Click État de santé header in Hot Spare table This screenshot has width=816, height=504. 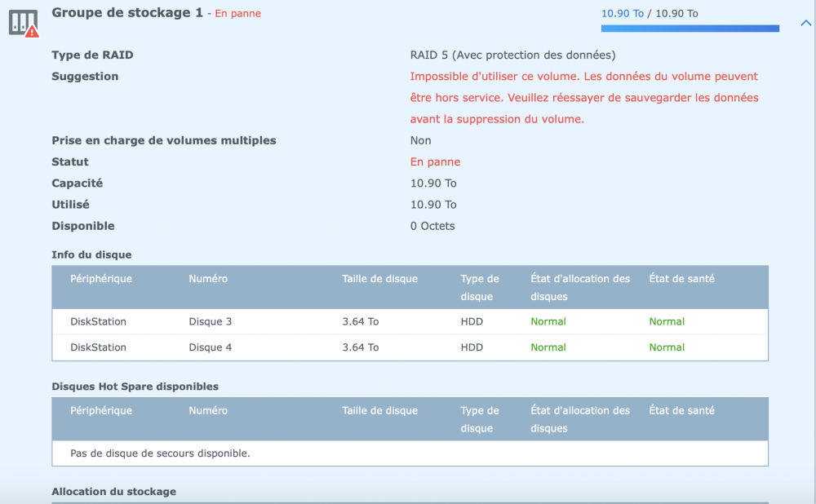681,411
